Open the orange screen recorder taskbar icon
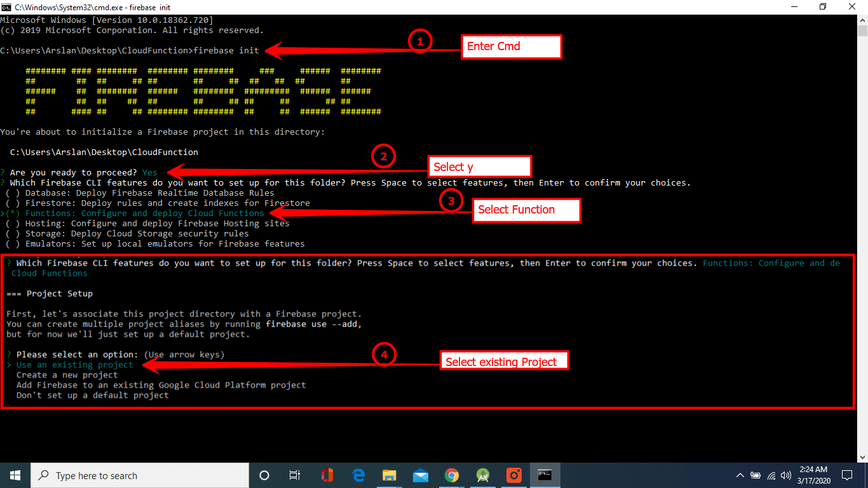The height and width of the screenshot is (488, 868). click(514, 475)
